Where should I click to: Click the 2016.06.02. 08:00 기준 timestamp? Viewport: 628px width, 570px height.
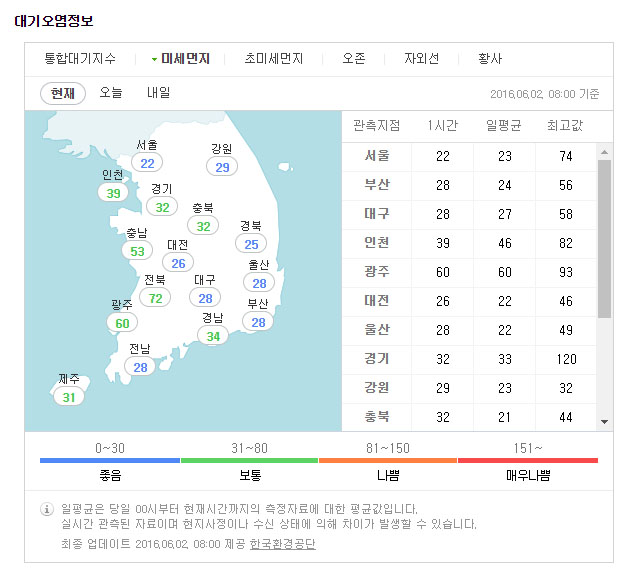tap(545, 94)
